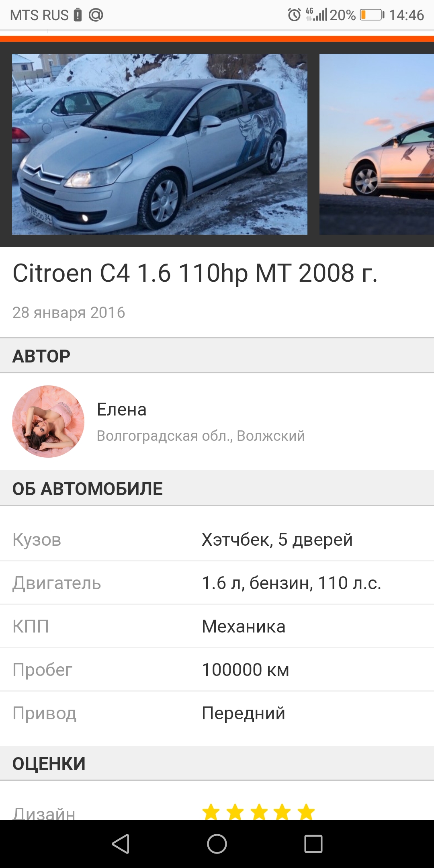
Task: Tap the Дизайн five-star rating
Action: tap(258, 812)
